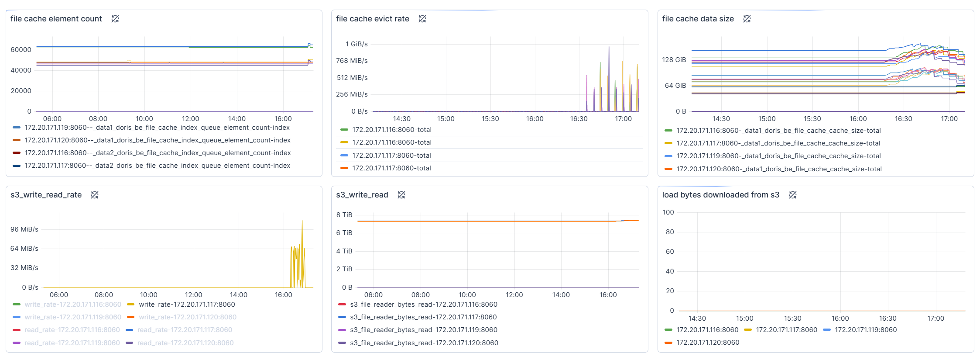
Task: Click green swatch for 172.20.171.116:8060-total evict rate
Action: tap(344, 130)
